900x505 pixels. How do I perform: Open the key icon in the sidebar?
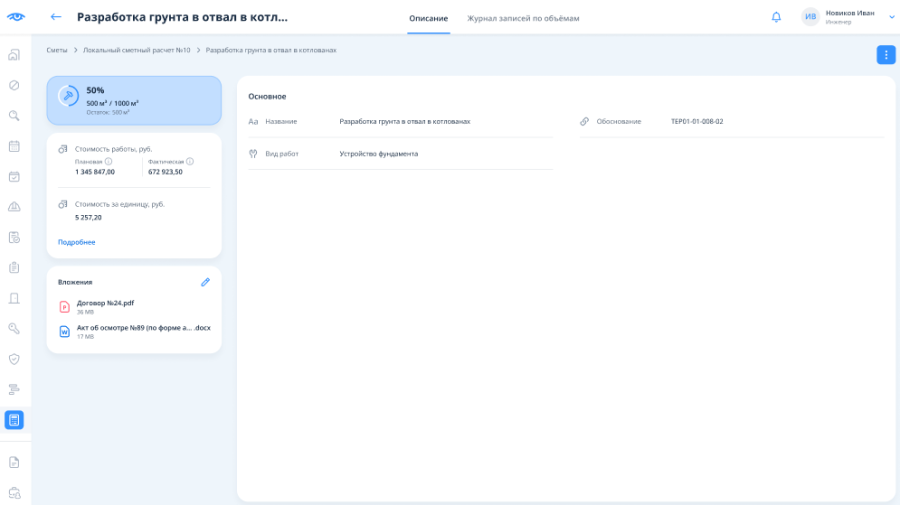[14, 328]
